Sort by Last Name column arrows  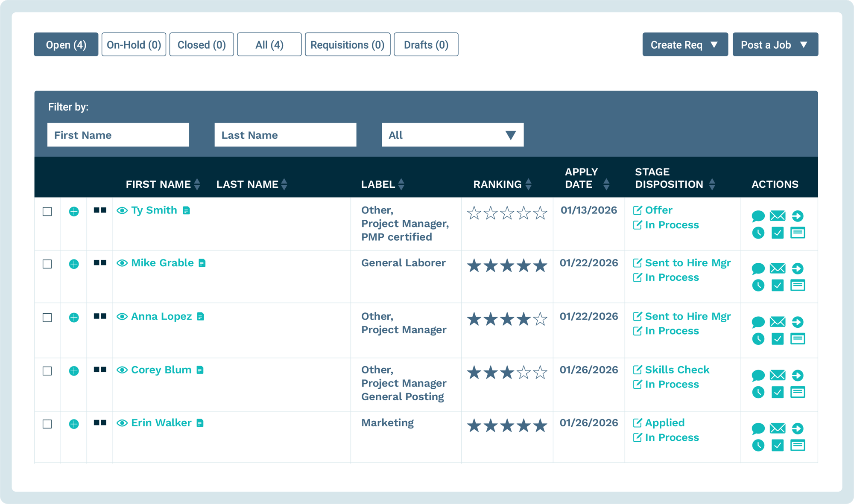pos(284,184)
